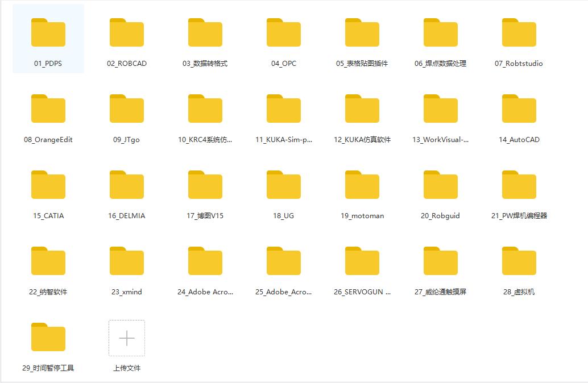Open the 20_Robguid folder
Screen dimensions: 588x383
(x=441, y=185)
